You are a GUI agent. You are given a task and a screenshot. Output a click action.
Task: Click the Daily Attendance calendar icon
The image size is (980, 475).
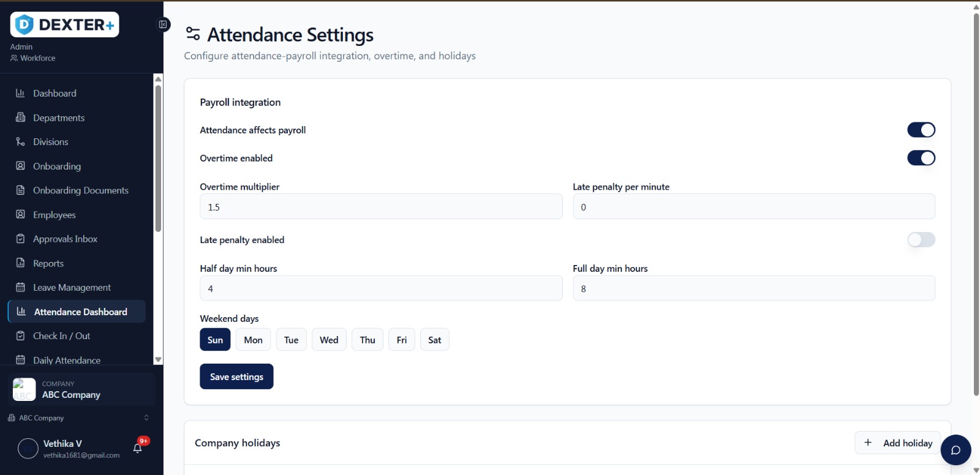point(20,360)
